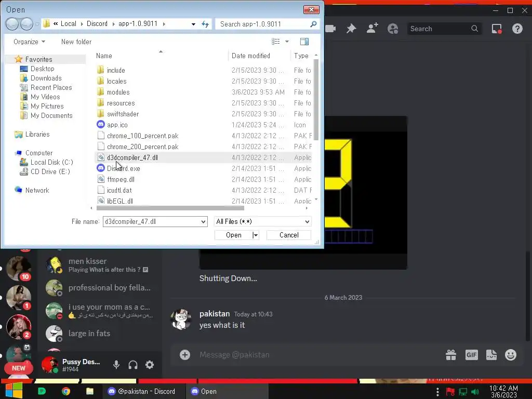This screenshot has width=532, height=399.
Task: Deafen headphones in Discord user panel
Action: (133, 365)
